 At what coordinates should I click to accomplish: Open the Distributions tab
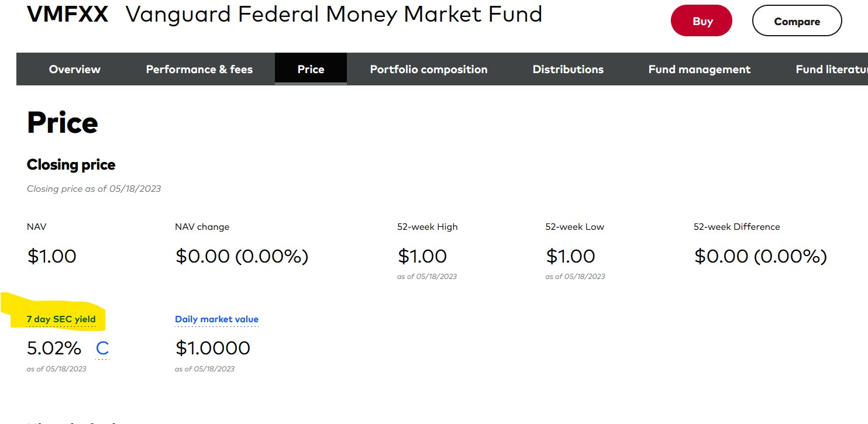point(567,69)
